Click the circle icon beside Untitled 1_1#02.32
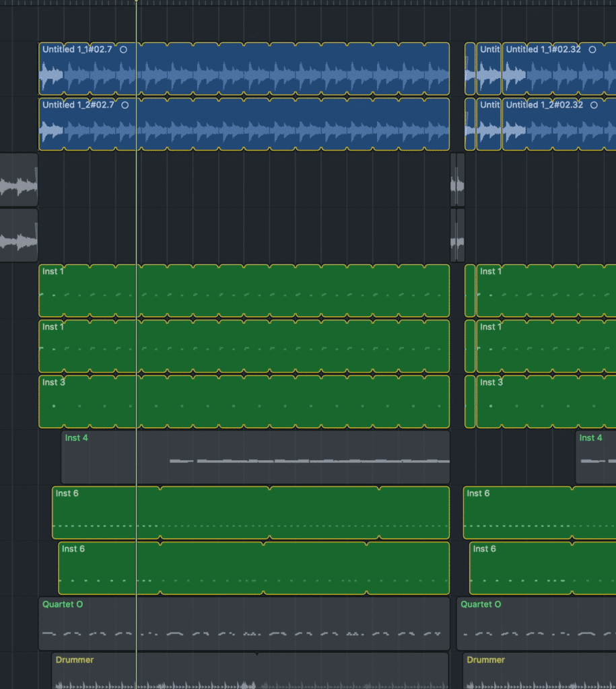The height and width of the screenshot is (689, 616). click(592, 50)
